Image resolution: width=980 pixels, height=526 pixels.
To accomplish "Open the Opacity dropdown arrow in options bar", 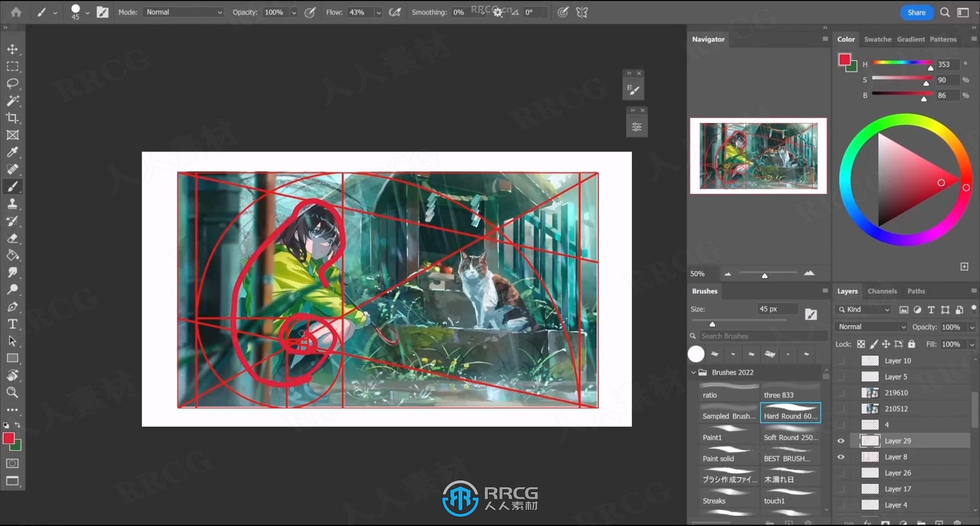I will [x=294, y=13].
